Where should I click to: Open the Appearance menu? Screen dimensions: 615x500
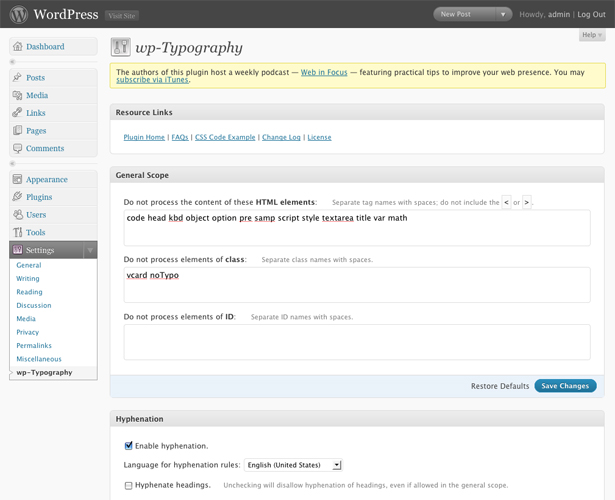(47, 179)
